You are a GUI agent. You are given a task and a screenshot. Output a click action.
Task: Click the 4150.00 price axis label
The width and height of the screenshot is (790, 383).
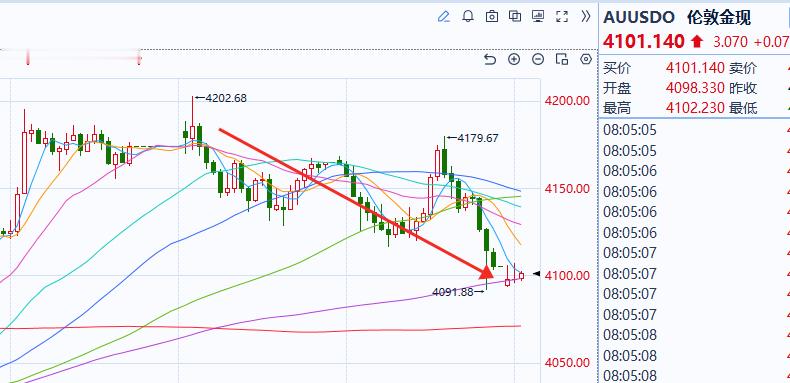567,188
